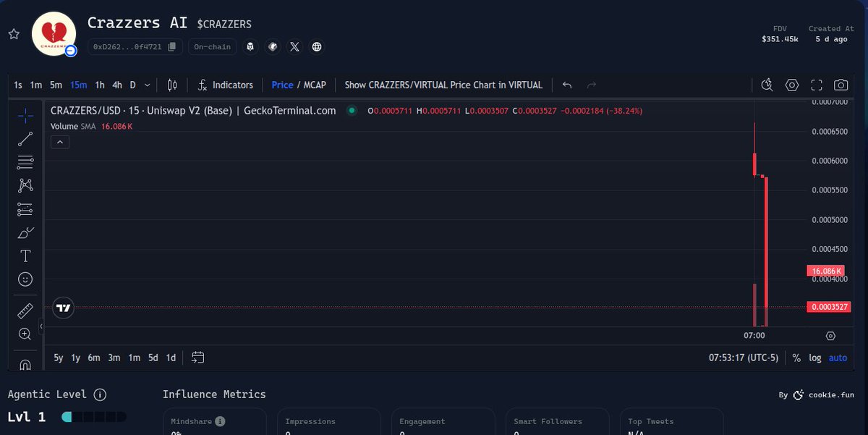Open the emoji icons tool
Image resolution: width=868 pixels, height=435 pixels.
(25, 279)
